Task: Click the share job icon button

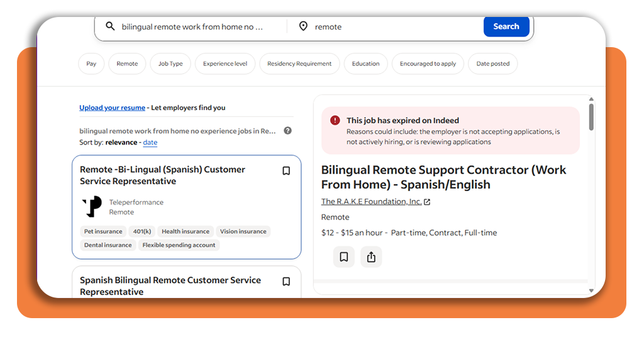Action: pos(371,257)
